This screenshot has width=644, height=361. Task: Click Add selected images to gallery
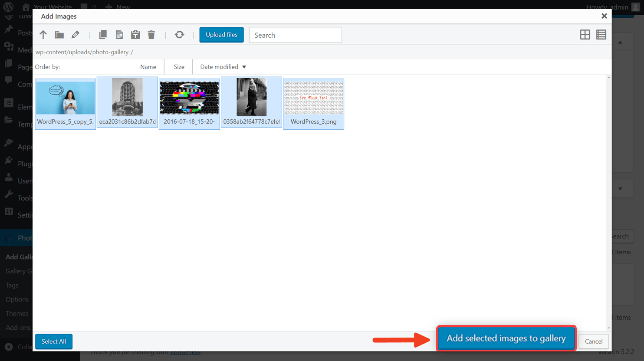506,338
